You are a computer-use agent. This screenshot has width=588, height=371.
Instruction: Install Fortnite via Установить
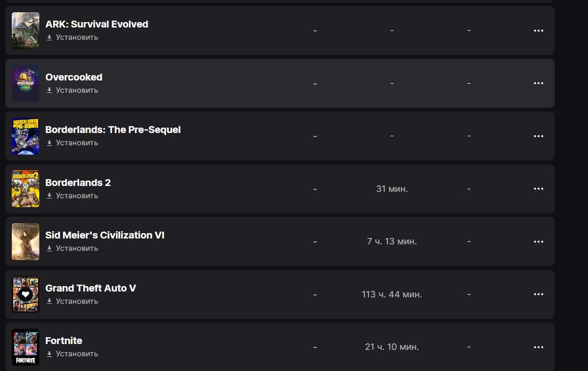point(72,354)
